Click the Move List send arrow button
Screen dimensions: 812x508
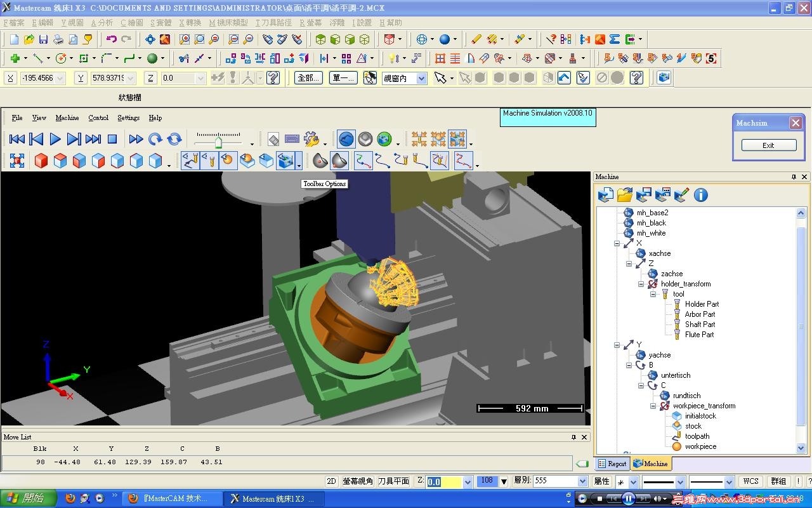(582, 464)
